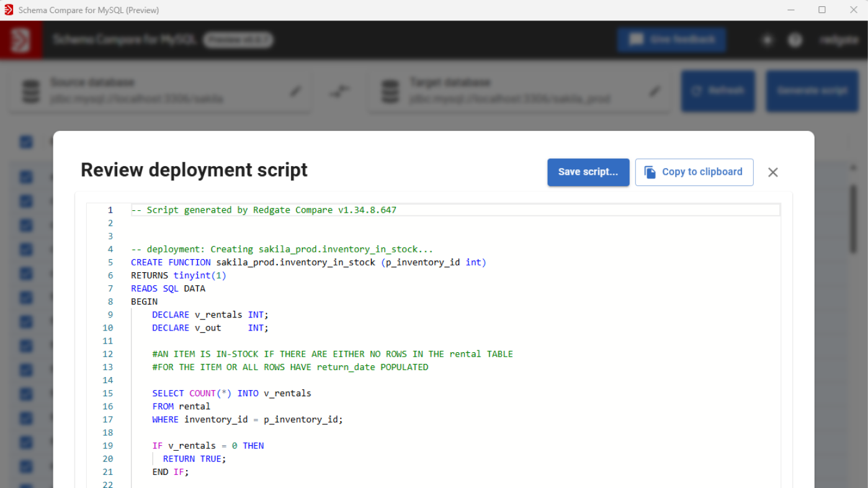Click the 'END IF;' line

pos(171,471)
